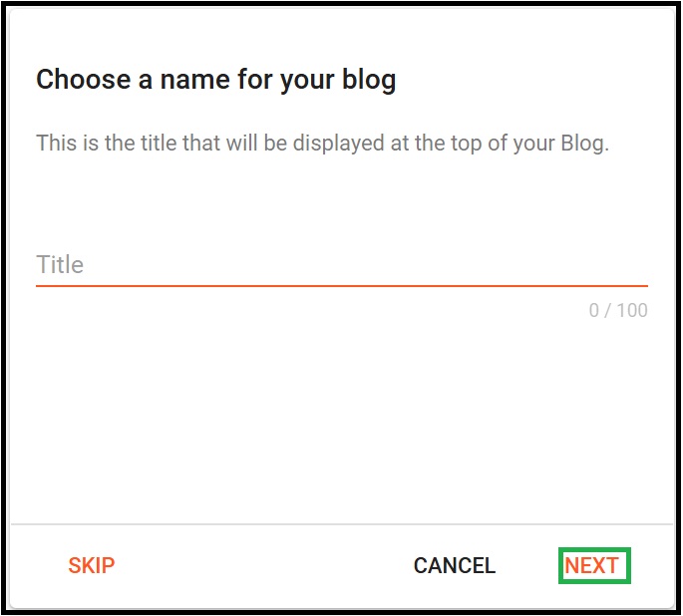
Task: Click the black CANCEL text button
Action: click(454, 566)
